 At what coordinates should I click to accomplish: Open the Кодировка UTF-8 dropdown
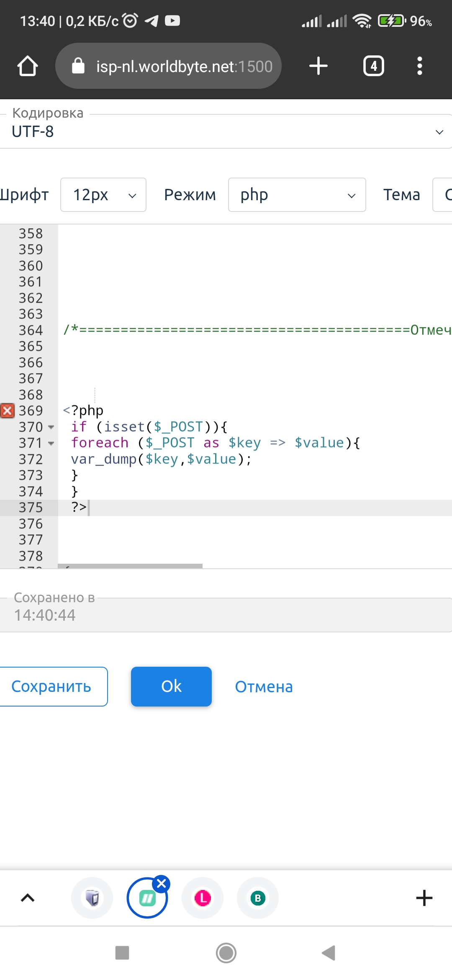pos(226,132)
